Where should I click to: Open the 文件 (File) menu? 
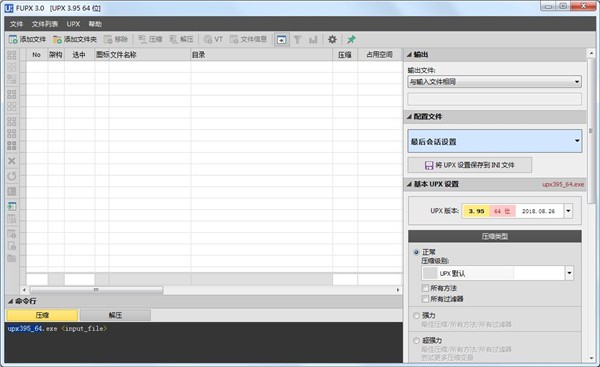click(x=16, y=24)
